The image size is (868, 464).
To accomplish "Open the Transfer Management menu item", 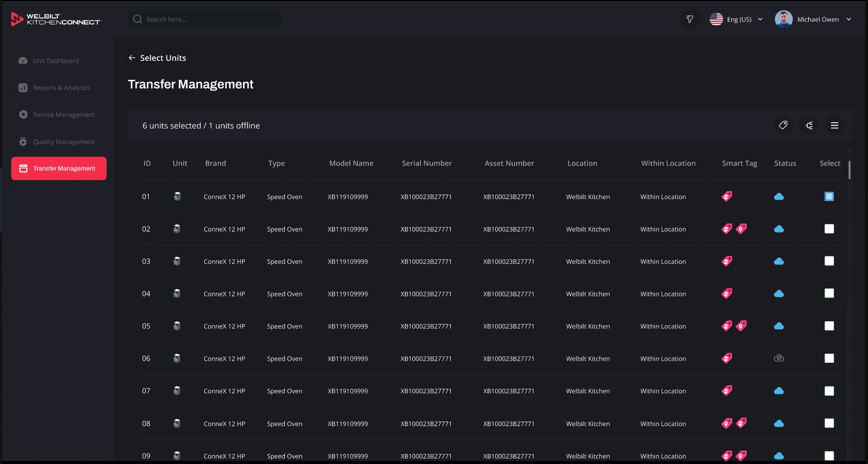I will click(58, 168).
